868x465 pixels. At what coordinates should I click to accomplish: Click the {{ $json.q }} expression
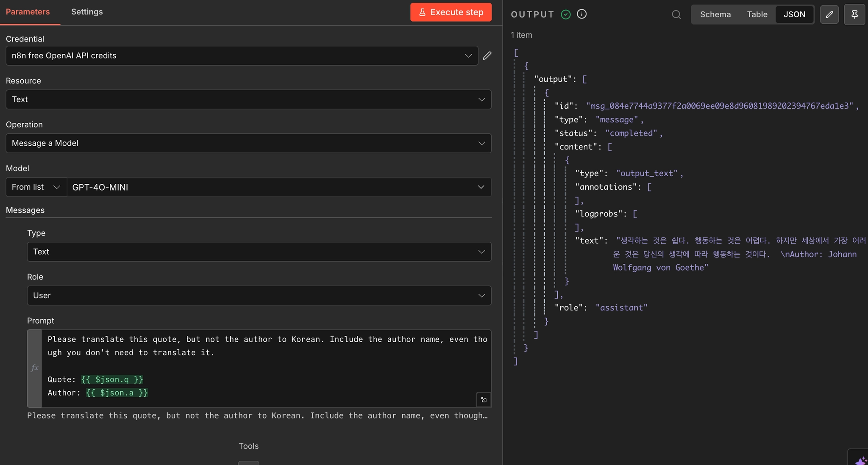coord(112,379)
